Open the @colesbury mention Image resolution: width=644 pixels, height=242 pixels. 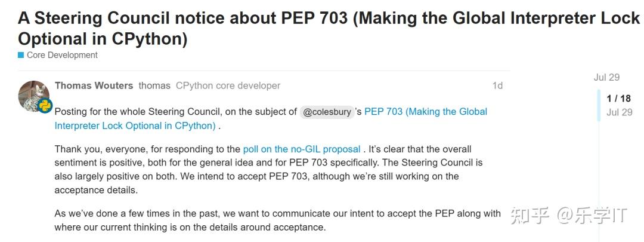click(x=327, y=112)
